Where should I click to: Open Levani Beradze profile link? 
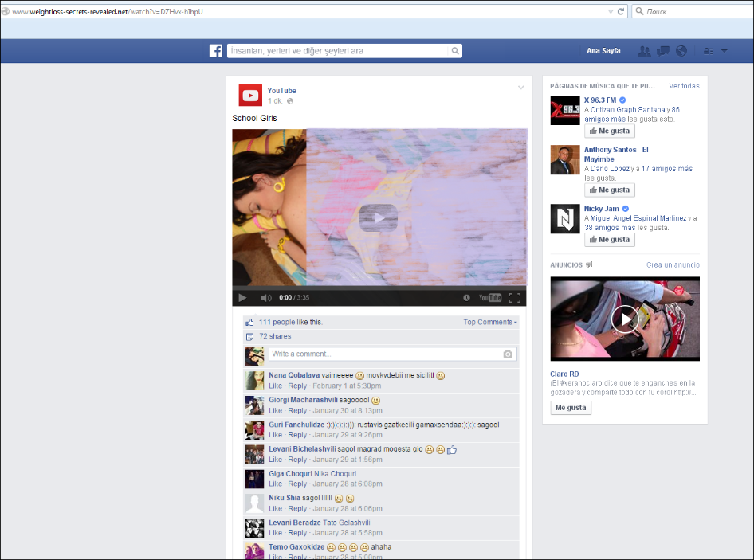coord(295,523)
